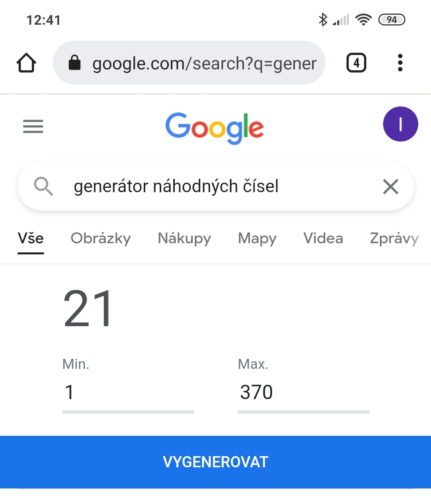Viewport: 431px width, 504px height.
Task: Tap the lock icon in address bar
Action: click(x=75, y=63)
